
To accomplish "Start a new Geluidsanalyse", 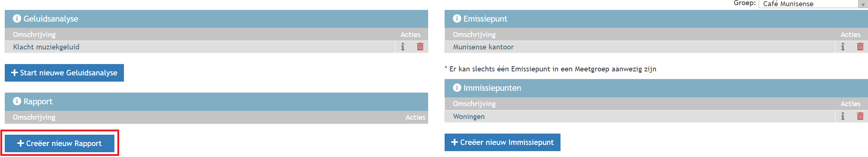I will coord(64,73).
